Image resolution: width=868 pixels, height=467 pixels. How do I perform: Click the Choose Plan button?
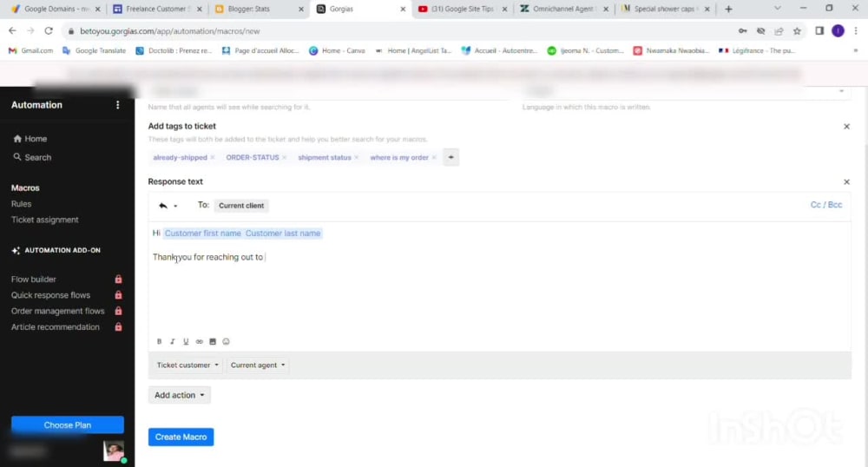point(68,425)
